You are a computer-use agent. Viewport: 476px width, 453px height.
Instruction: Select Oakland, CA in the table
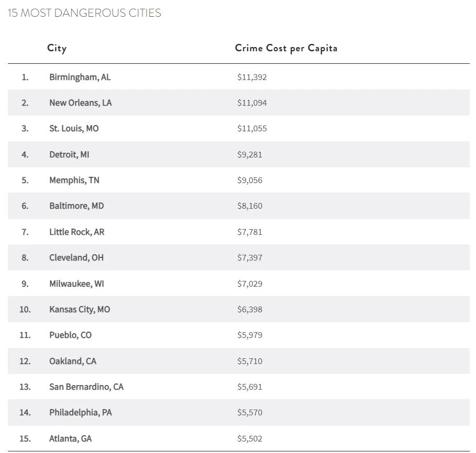[x=73, y=361]
